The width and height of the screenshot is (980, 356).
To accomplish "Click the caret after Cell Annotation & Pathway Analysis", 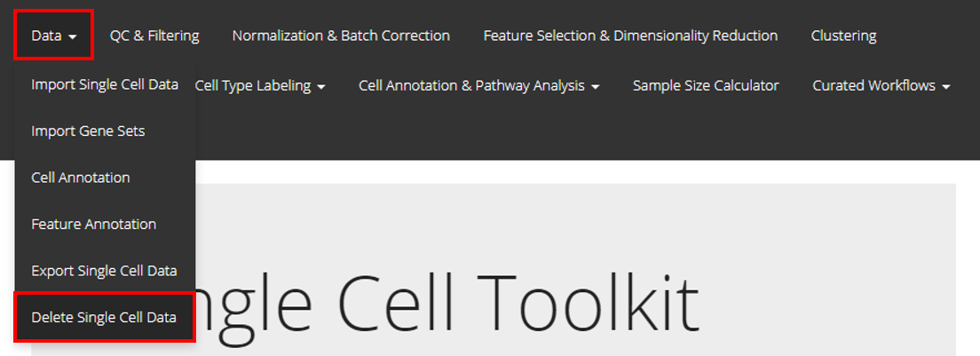I will (595, 87).
